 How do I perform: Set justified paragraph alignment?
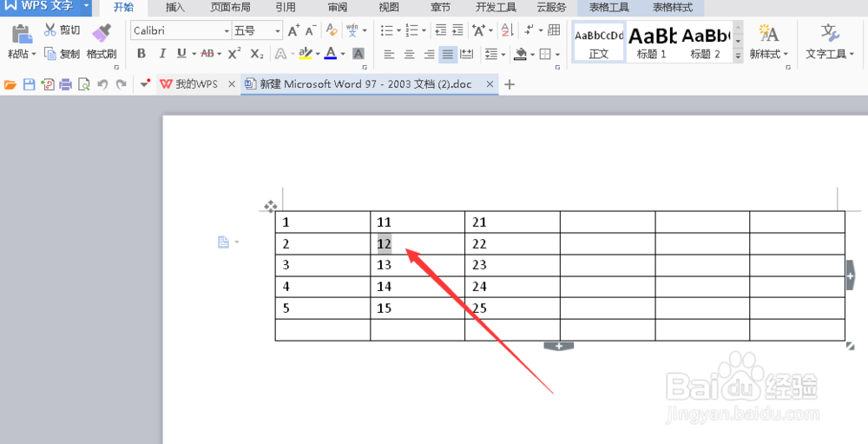click(x=448, y=55)
